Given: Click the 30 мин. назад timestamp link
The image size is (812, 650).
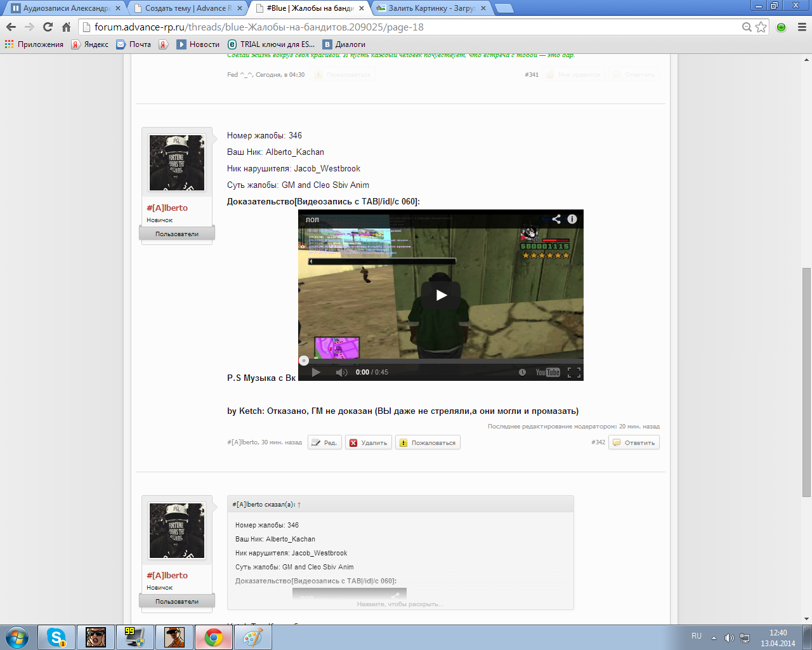Looking at the screenshot, I should point(282,442).
